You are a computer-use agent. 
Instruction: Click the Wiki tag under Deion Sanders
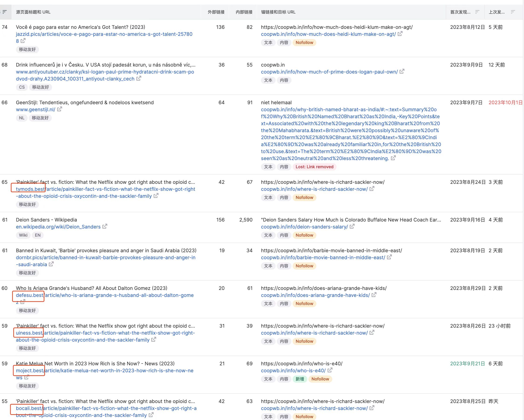point(23,235)
